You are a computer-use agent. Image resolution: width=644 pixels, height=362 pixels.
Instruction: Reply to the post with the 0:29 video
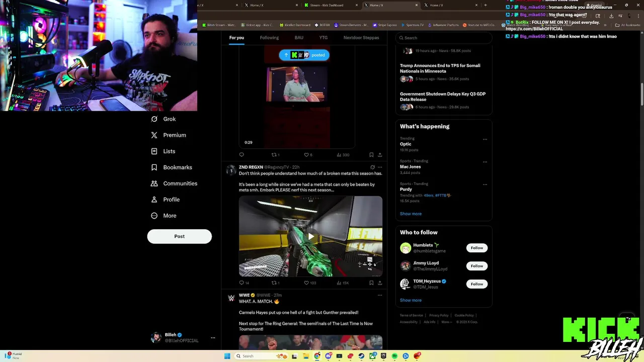point(242,155)
